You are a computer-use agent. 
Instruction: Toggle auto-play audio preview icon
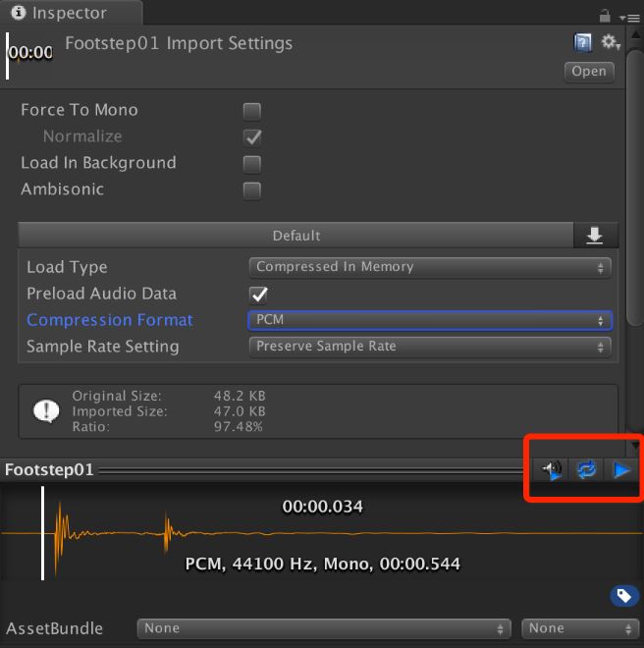click(553, 470)
